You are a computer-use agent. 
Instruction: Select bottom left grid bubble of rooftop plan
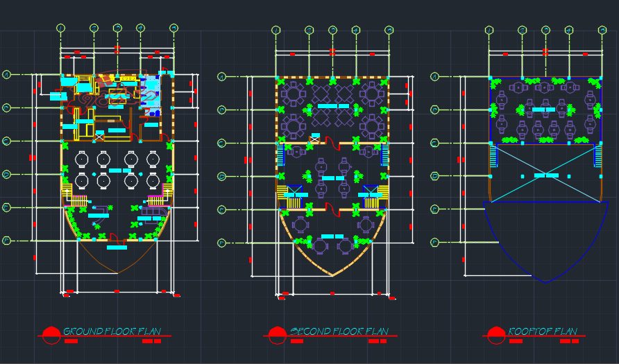434,243
